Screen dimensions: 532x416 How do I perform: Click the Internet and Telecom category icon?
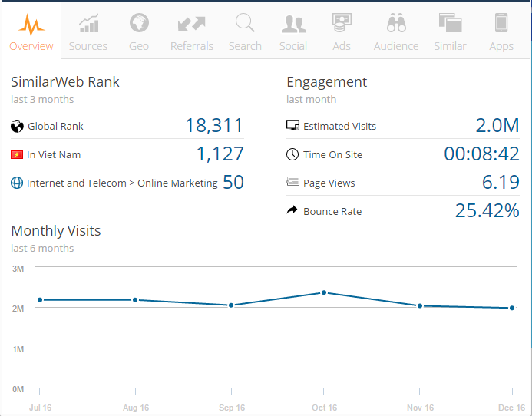tap(17, 183)
